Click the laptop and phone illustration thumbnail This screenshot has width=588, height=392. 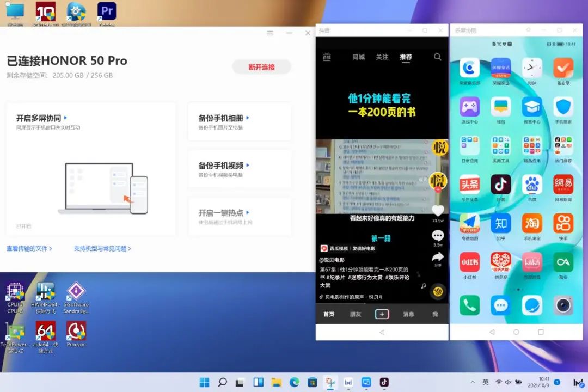coord(103,188)
